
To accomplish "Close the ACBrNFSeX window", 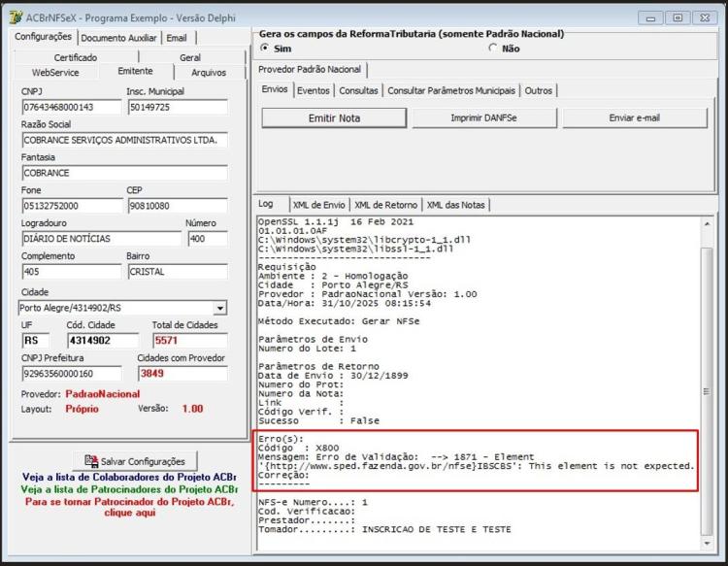I will coord(705,18).
